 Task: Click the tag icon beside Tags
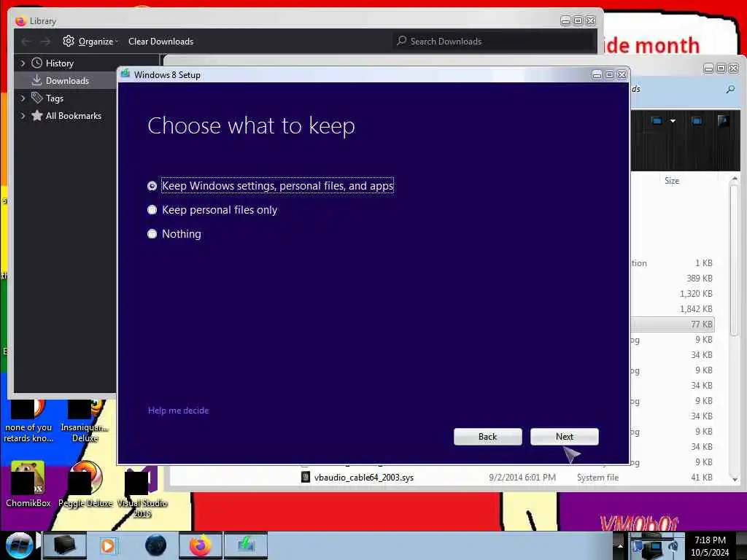(x=36, y=98)
